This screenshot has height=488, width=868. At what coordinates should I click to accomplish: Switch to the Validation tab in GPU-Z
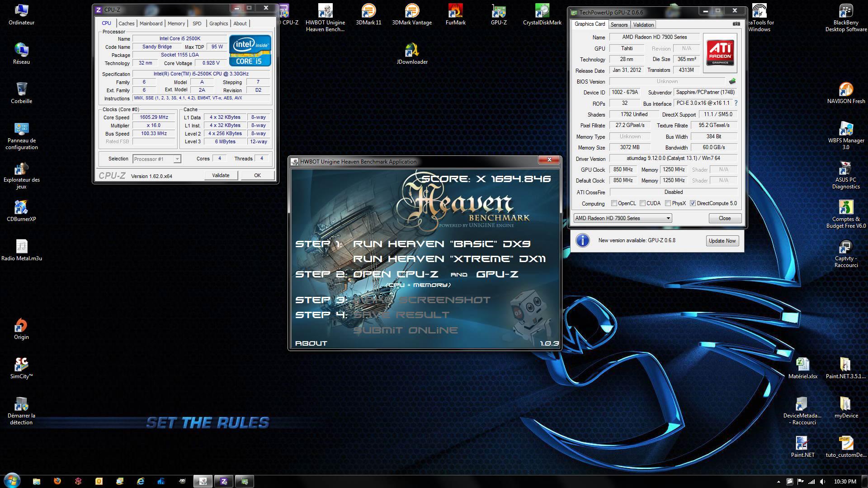click(643, 25)
